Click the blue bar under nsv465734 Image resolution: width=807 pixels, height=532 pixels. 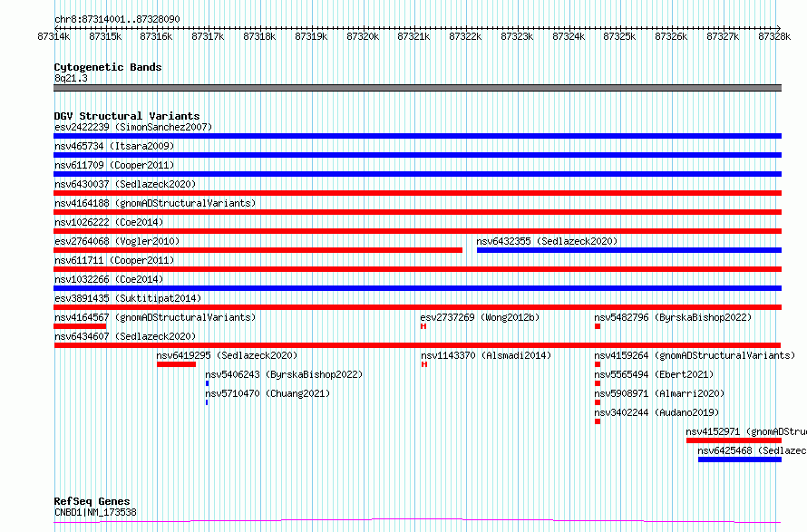[417, 155]
